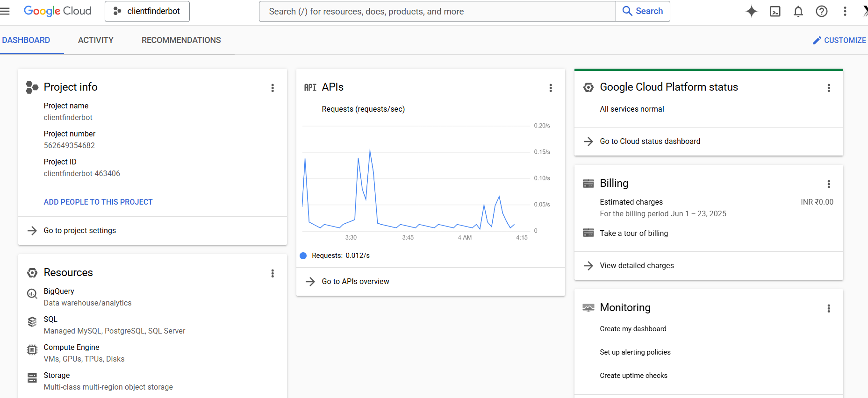Open the notifications bell
Viewport: 868px width, 398px height.
pyautogui.click(x=798, y=11)
